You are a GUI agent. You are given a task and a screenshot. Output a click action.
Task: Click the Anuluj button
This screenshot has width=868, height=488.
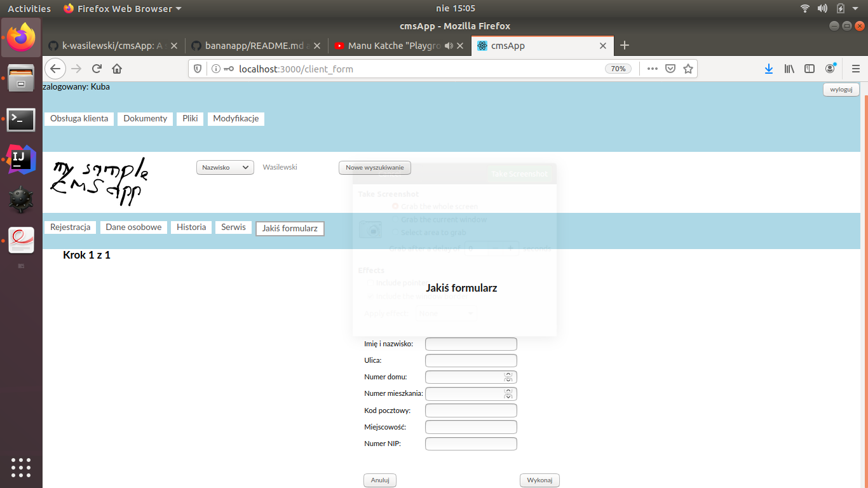tap(380, 480)
